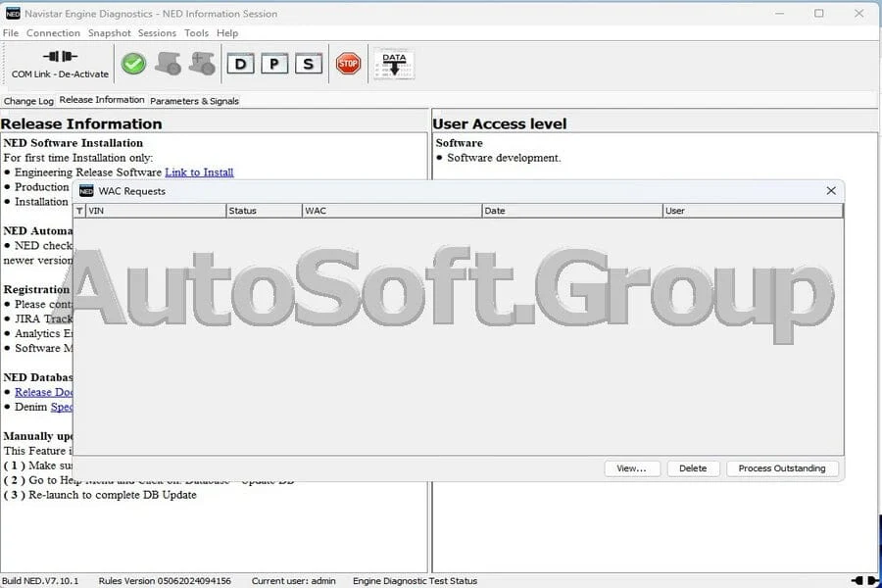882x588 pixels.
Task: Click the red STOP sign icon
Action: tap(348, 63)
